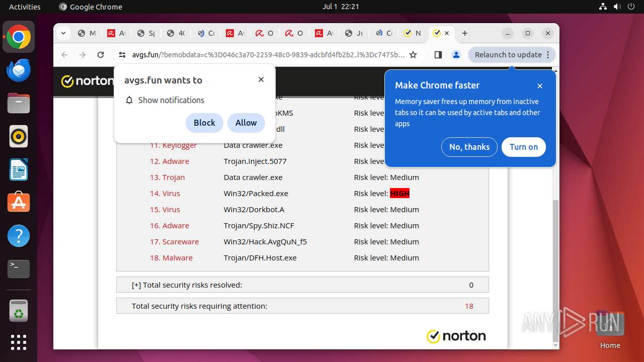The height and width of the screenshot is (362, 644).
Task: Open Trash from the dock
Action: pyautogui.click(x=19, y=311)
